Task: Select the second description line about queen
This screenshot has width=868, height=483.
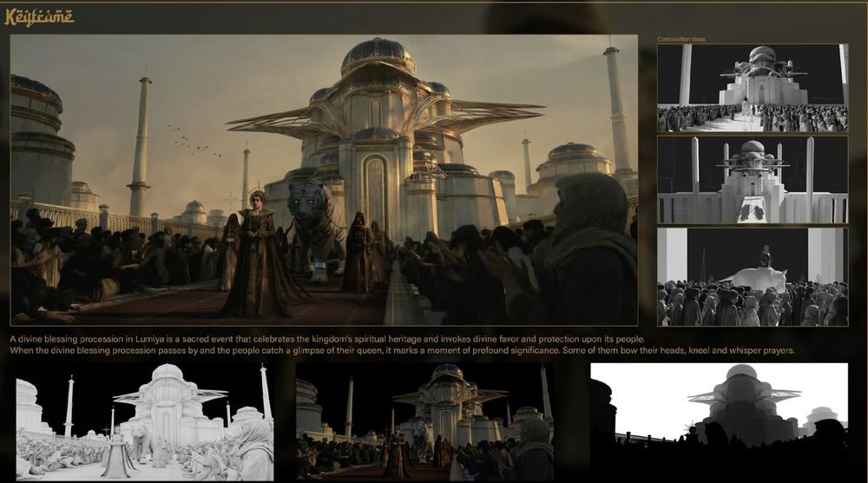Action: (x=403, y=351)
